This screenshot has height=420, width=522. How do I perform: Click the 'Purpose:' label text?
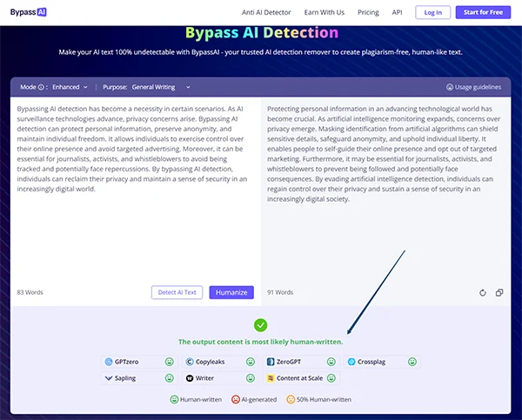pyautogui.click(x=115, y=87)
